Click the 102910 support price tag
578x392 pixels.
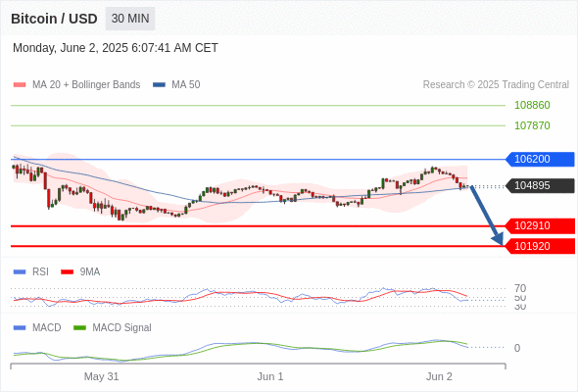click(x=540, y=225)
